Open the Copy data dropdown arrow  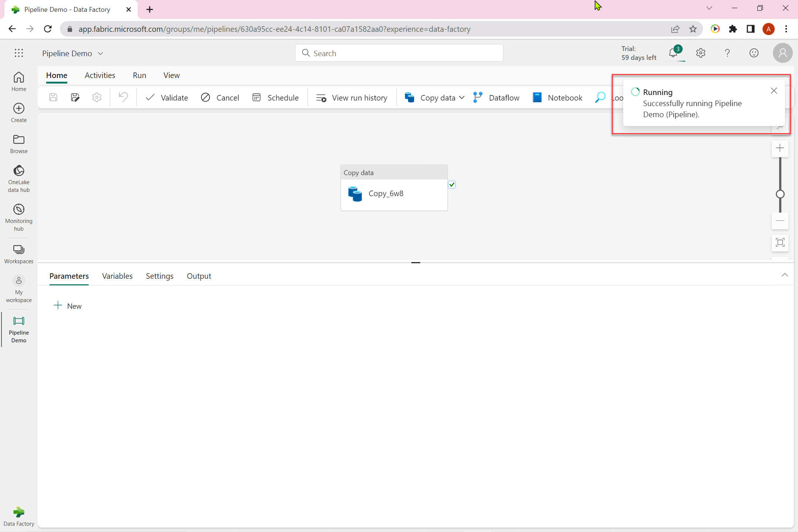coord(462,98)
